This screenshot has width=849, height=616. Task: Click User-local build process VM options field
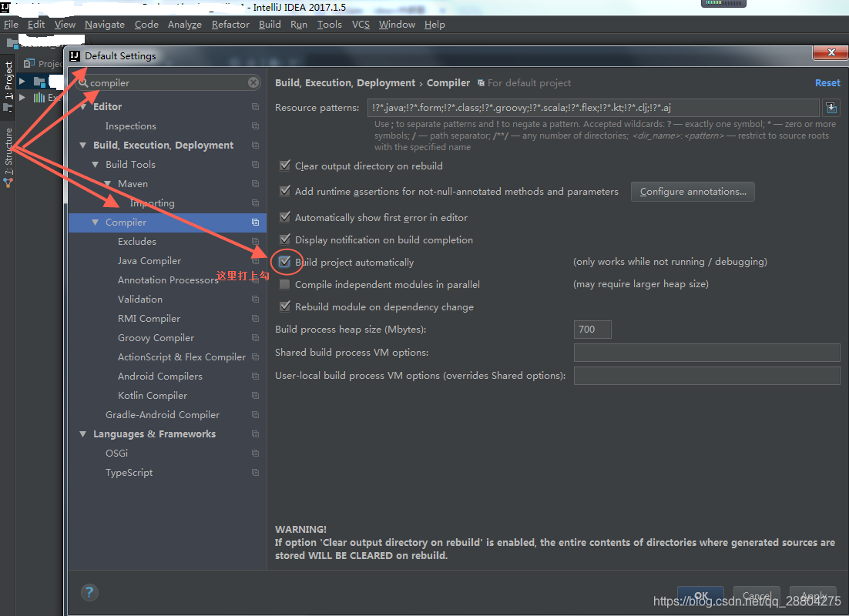[706, 376]
